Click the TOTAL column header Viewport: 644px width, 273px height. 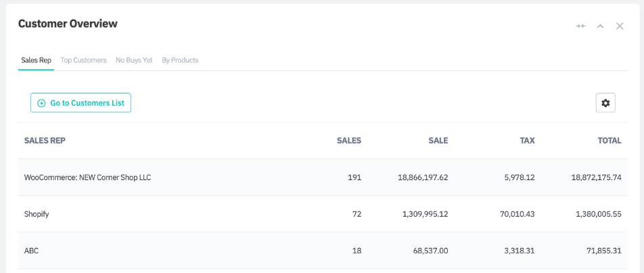coord(609,141)
